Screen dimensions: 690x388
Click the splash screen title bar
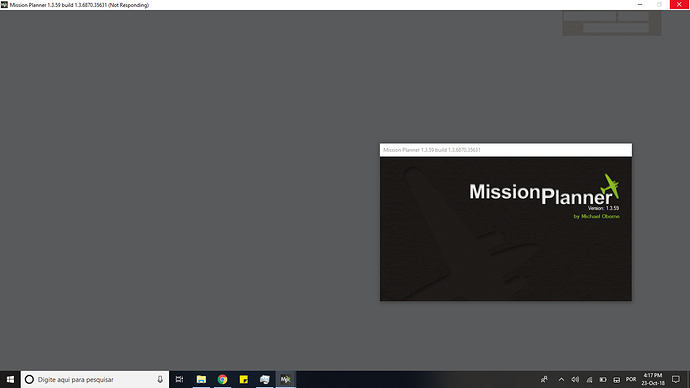pyautogui.click(x=506, y=150)
